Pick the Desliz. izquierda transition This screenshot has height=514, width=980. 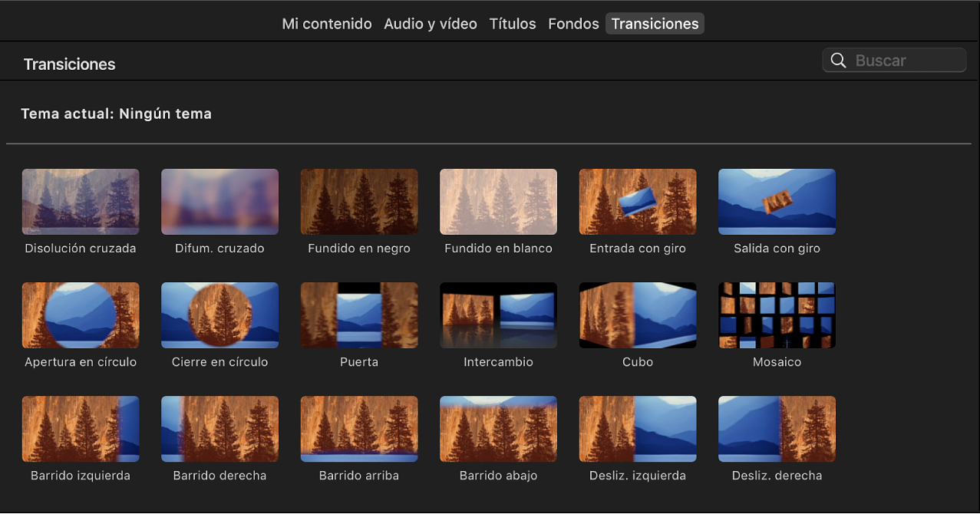point(637,428)
